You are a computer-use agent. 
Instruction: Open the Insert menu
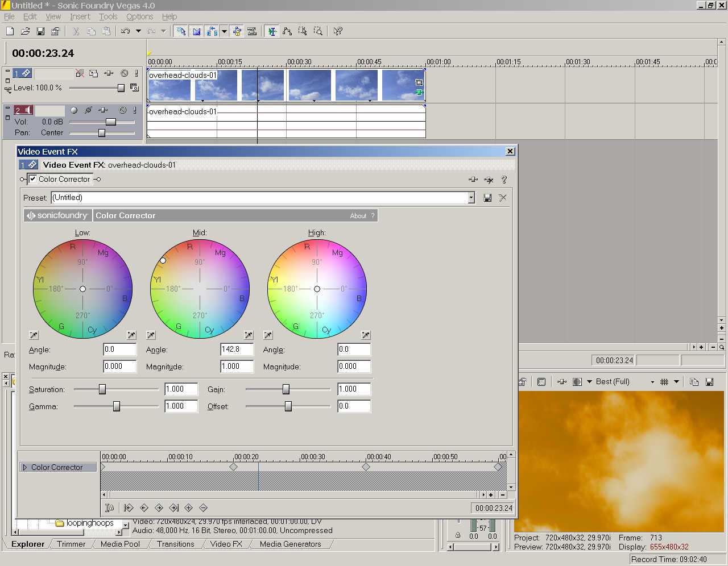pos(80,16)
